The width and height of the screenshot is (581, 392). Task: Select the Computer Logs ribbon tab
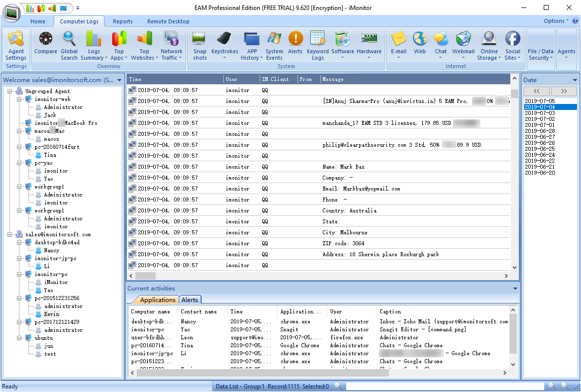point(79,21)
